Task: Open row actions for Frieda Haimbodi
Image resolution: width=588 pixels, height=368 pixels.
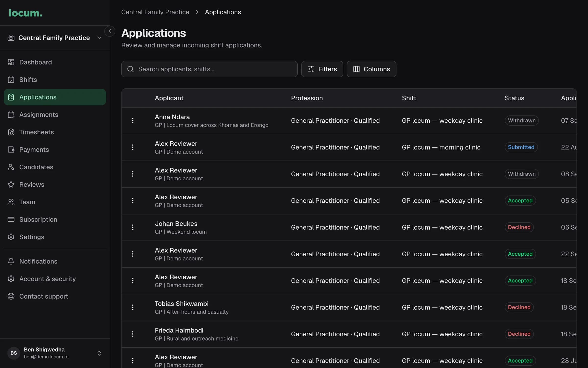Action: click(133, 334)
